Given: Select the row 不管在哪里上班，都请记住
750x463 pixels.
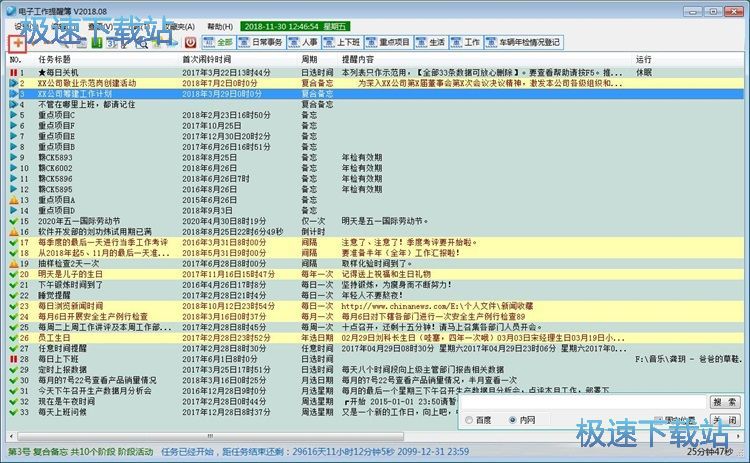Looking at the screenshot, I should 376,104.
